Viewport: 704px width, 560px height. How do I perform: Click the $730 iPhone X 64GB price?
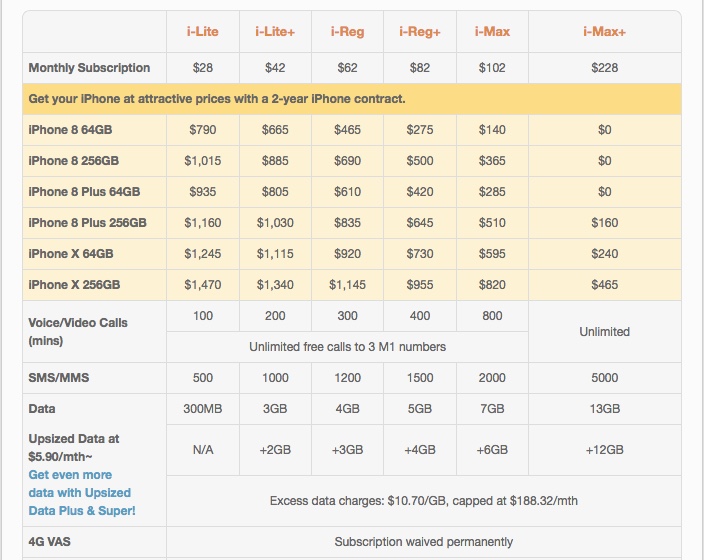420,254
